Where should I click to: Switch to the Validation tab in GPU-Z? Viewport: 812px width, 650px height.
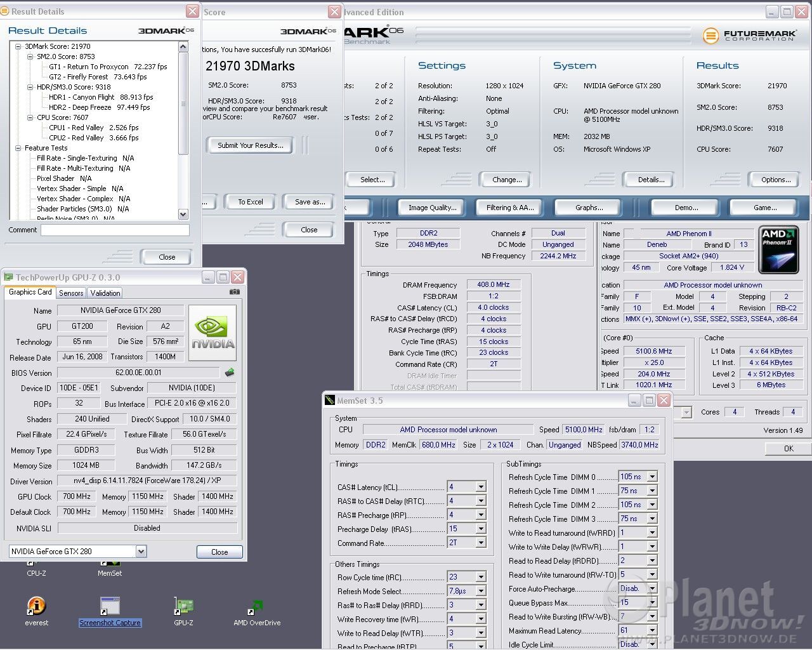click(x=105, y=293)
